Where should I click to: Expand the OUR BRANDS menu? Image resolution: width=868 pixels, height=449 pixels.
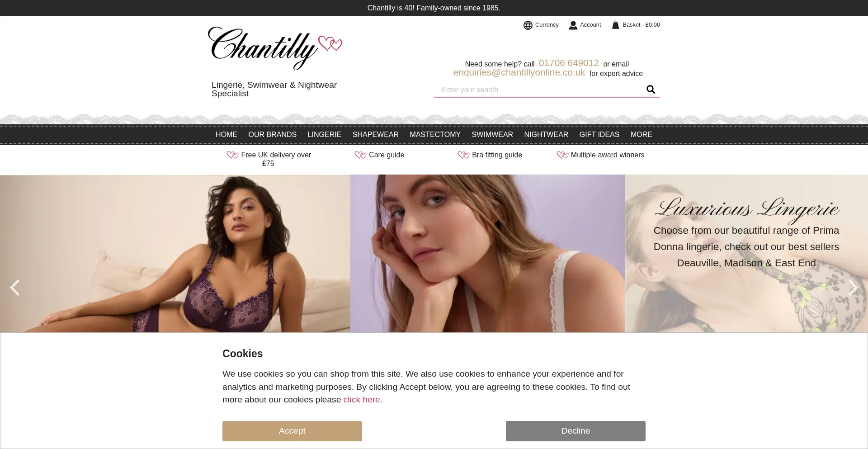[x=272, y=135]
